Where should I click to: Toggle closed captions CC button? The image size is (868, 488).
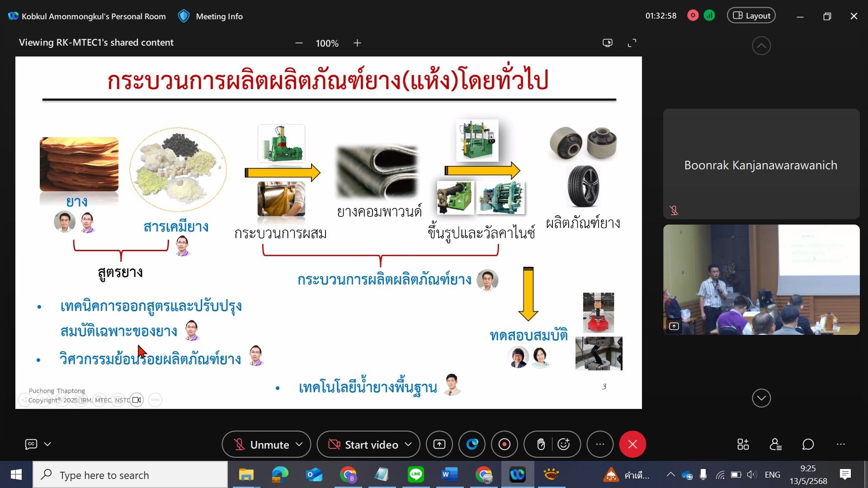point(31,445)
